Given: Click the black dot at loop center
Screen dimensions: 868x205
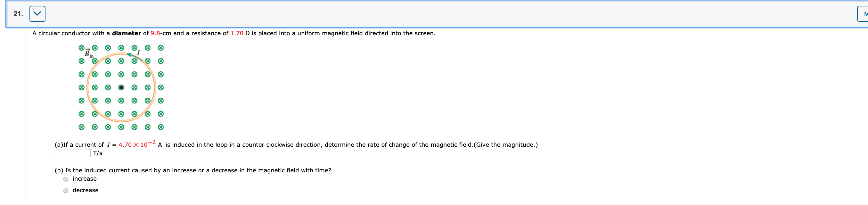Looking at the screenshot, I should pos(121,87).
